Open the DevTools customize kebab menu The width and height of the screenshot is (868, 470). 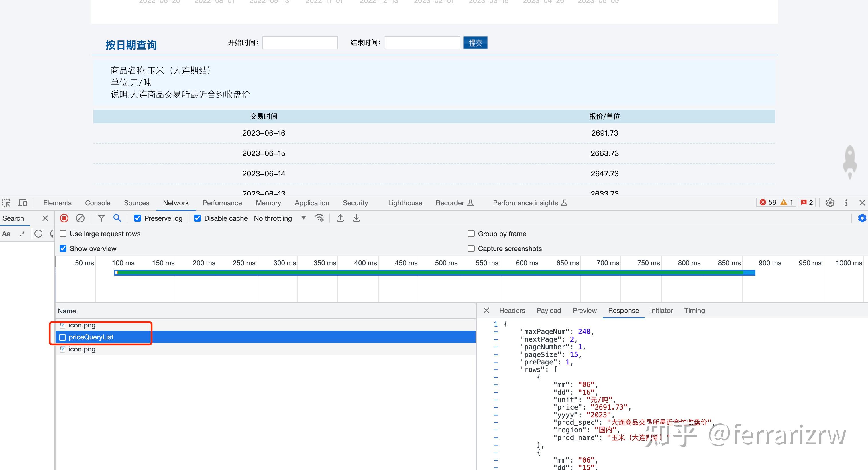846,202
